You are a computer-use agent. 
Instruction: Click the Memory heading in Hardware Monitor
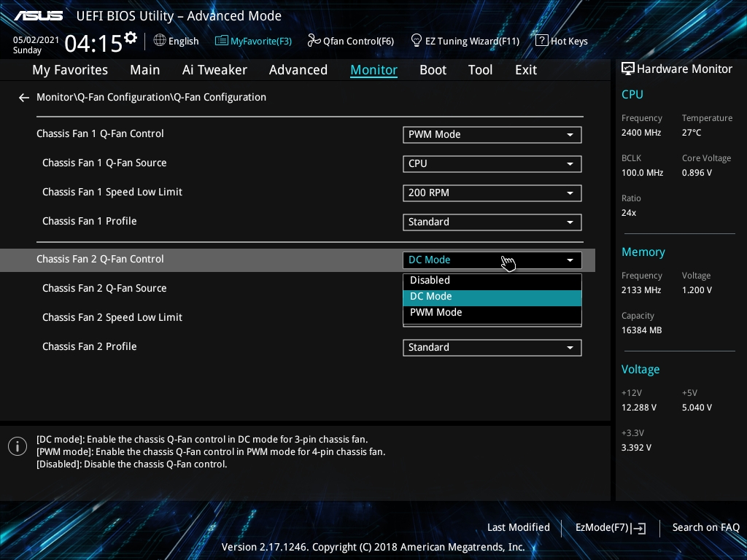643,252
